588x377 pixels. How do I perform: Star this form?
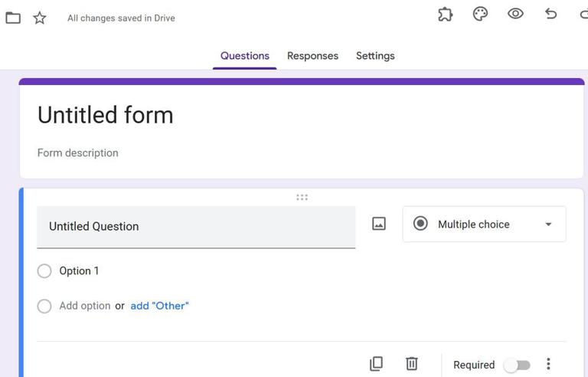40,17
